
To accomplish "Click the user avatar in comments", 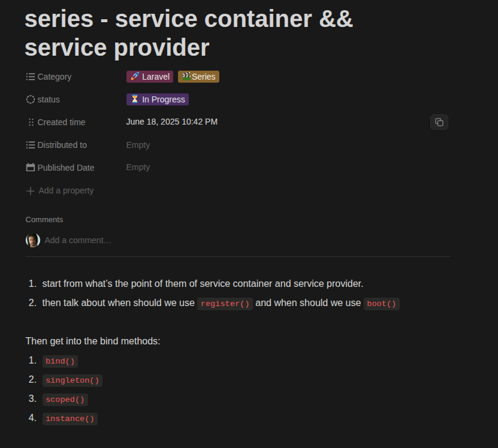I will (33, 240).
